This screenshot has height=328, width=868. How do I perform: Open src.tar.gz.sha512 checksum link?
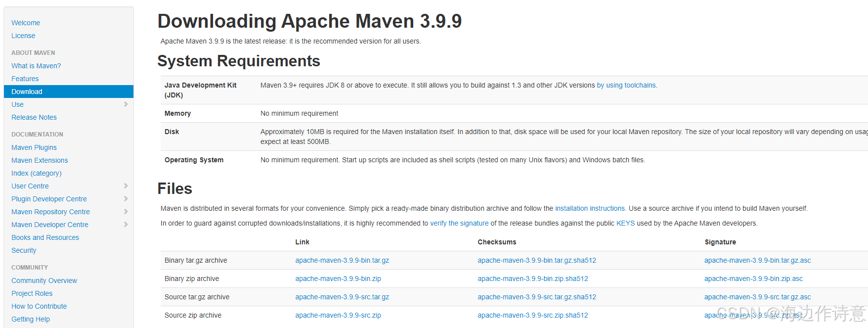(x=537, y=297)
